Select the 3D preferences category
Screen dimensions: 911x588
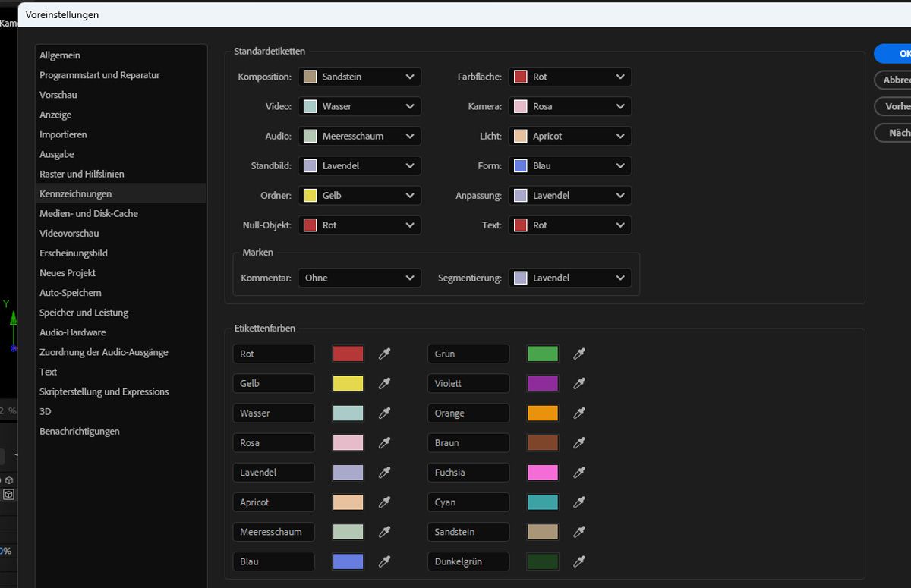(x=121, y=411)
